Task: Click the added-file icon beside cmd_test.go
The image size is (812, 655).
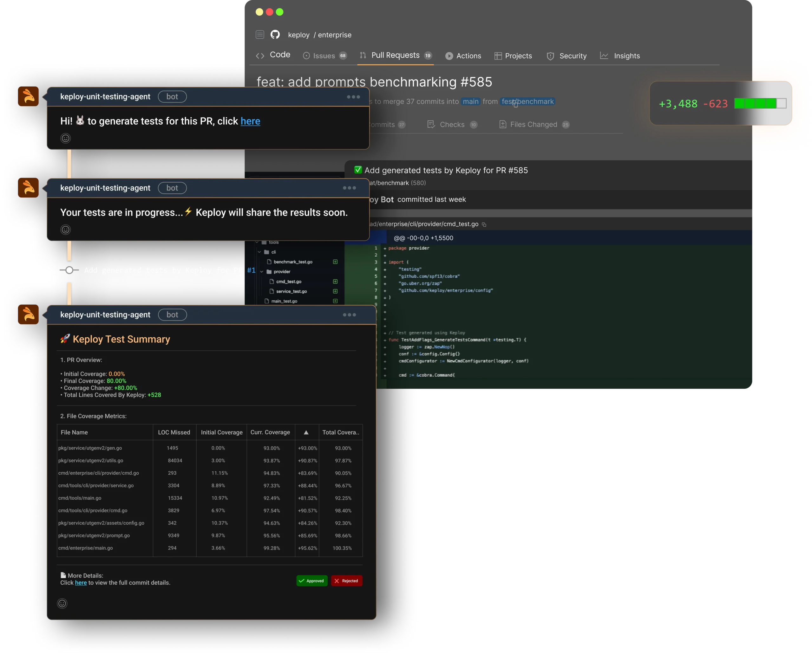Action: point(335,282)
